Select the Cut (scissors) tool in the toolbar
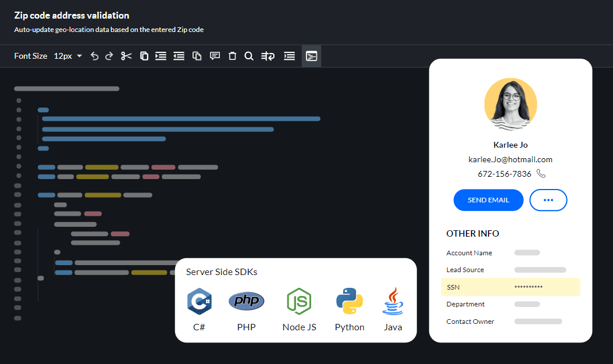The height and width of the screenshot is (364, 613). coord(126,56)
